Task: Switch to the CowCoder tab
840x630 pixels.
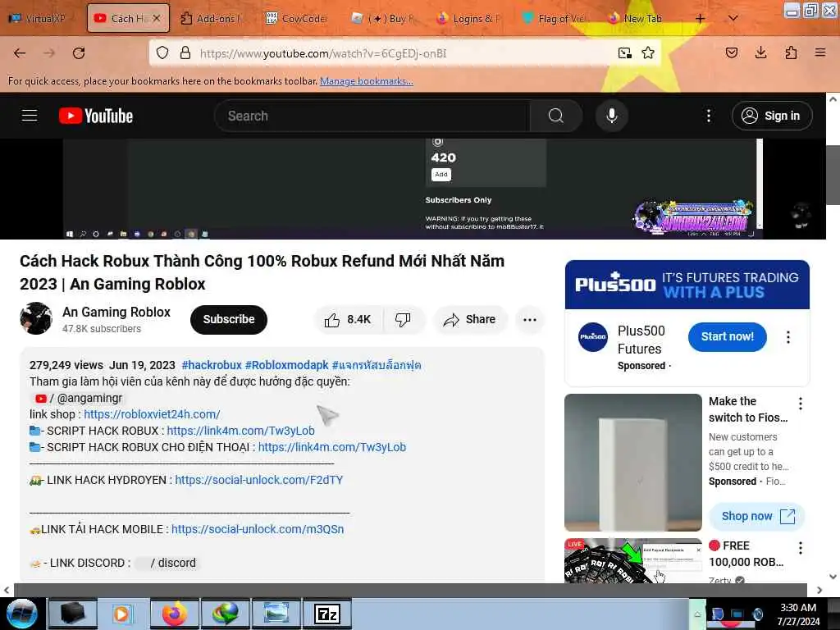Action: [x=298, y=18]
